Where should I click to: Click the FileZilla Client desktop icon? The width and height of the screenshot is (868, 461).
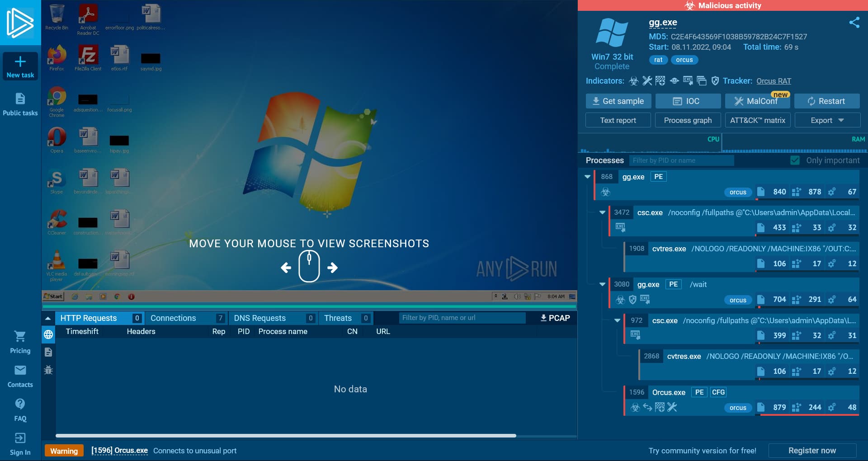[x=88, y=58]
